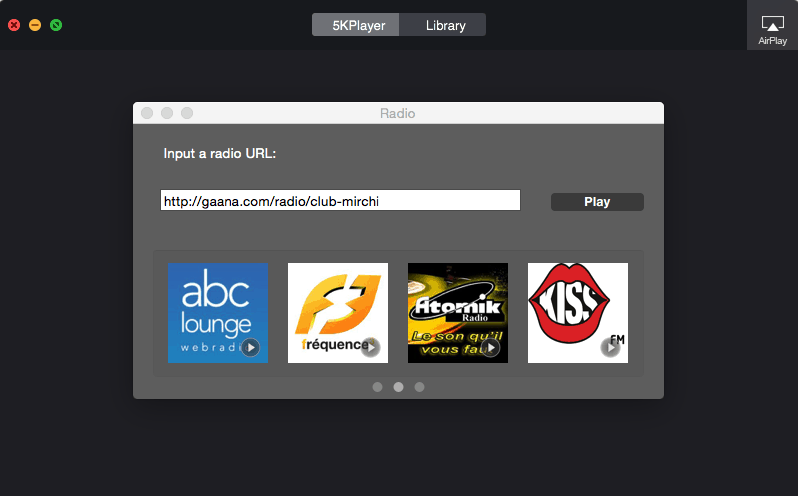Image resolution: width=798 pixels, height=496 pixels.
Task: Go to first station page dot
Action: click(377, 386)
